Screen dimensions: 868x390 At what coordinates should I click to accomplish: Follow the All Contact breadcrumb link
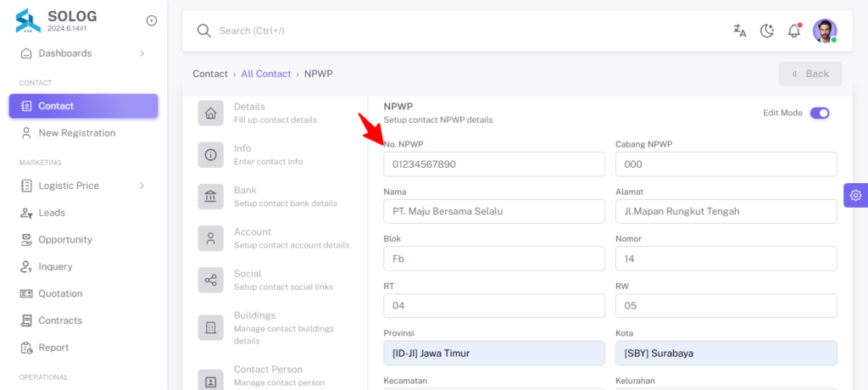(265, 74)
